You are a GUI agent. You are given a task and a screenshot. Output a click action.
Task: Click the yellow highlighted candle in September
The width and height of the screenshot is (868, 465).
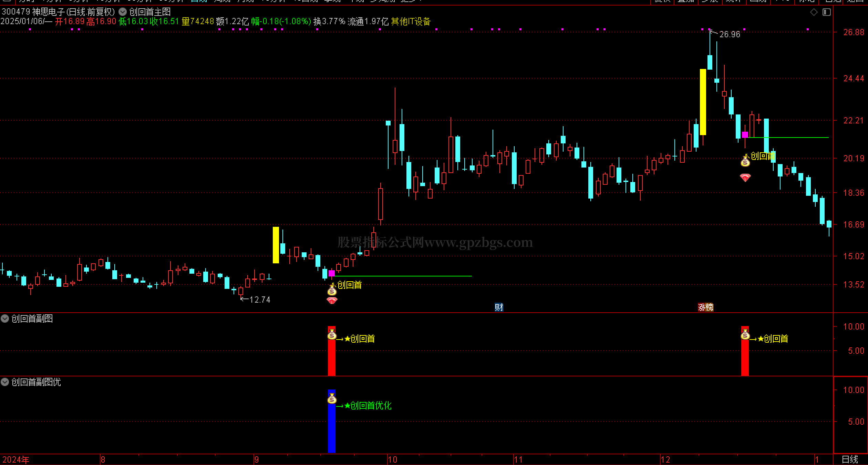click(276, 245)
